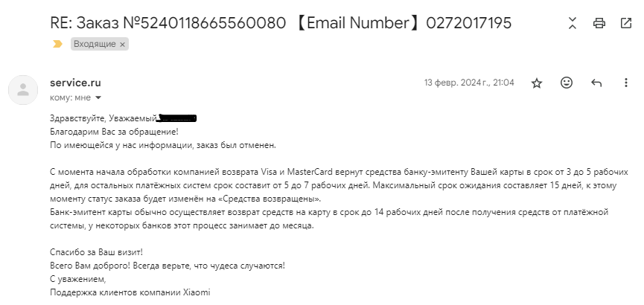Add an emoji reaction to the message

[567, 83]
